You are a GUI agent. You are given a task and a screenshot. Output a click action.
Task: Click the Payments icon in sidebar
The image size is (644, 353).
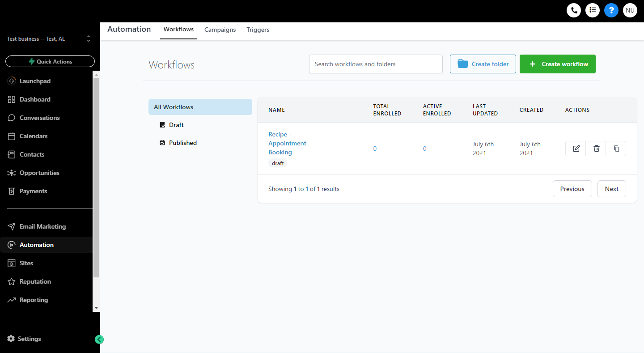pos(12,191)
